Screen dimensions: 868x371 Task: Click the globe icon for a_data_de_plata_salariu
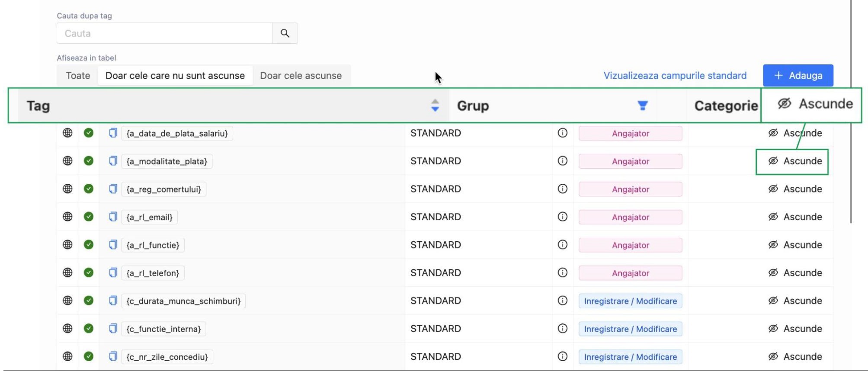click(67, 133)
